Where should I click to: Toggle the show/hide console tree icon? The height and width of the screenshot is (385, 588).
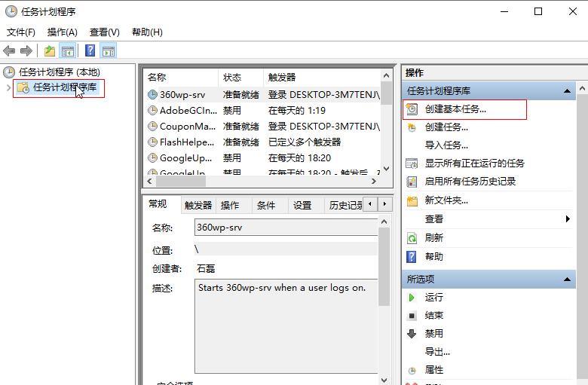tap(68, 51)
